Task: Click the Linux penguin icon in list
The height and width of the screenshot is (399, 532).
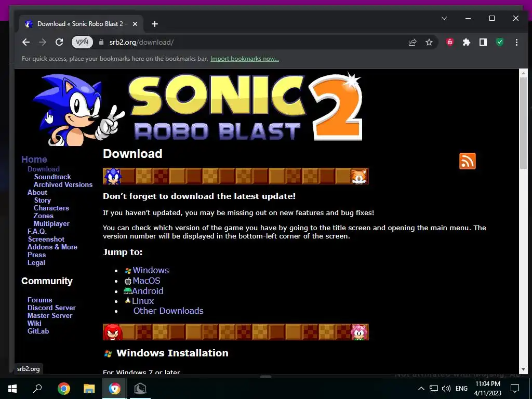Action: coord(128,301)
